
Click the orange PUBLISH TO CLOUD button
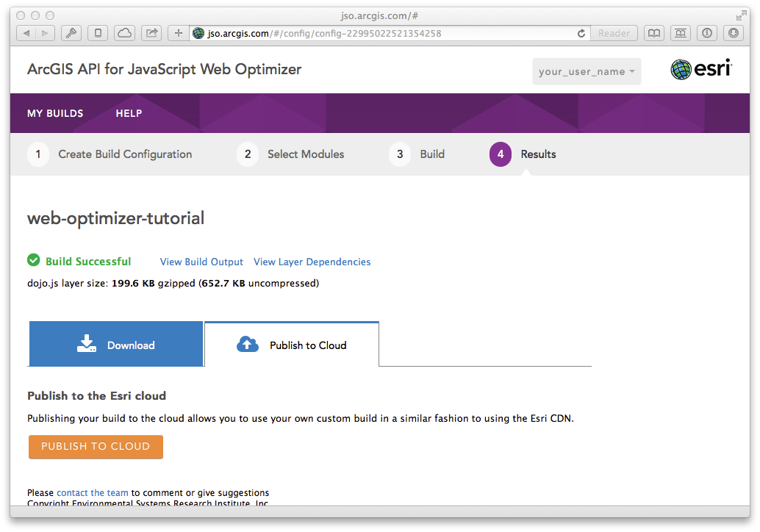96,446
